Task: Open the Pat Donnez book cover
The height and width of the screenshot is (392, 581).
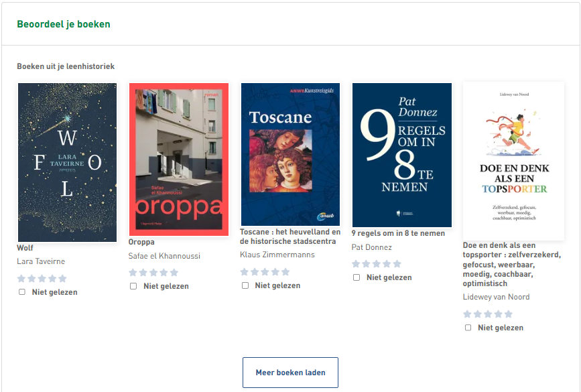Action: [x=402, y=155]
